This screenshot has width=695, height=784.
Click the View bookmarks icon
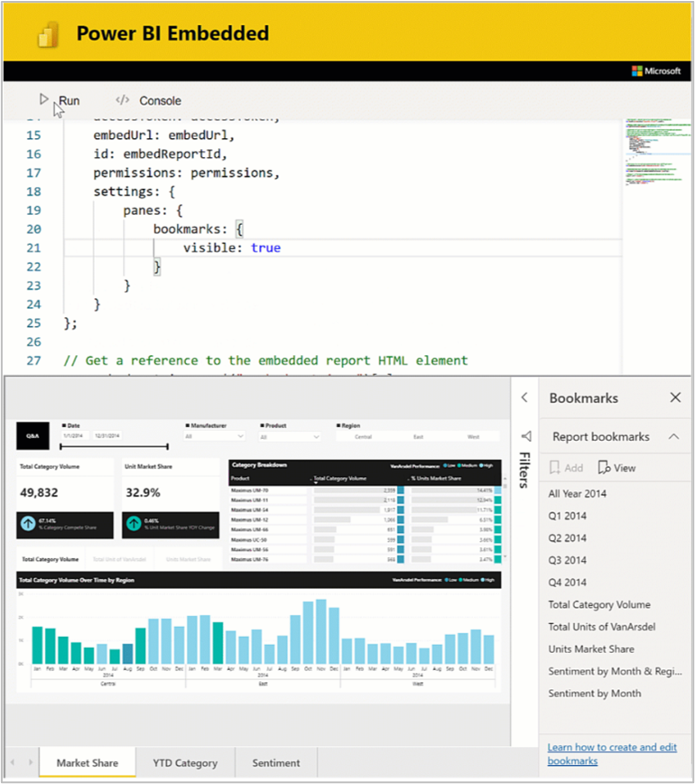click(x=604, y=468)
